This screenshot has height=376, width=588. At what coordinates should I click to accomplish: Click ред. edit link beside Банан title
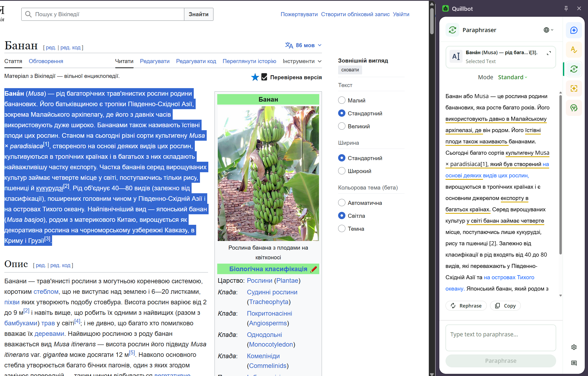[x=51, y=47]
